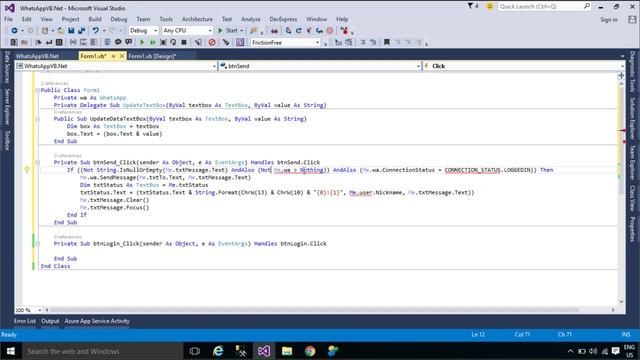Click the red Cancel circle icon
Screen dimensions: 640x360
point(212,42)
